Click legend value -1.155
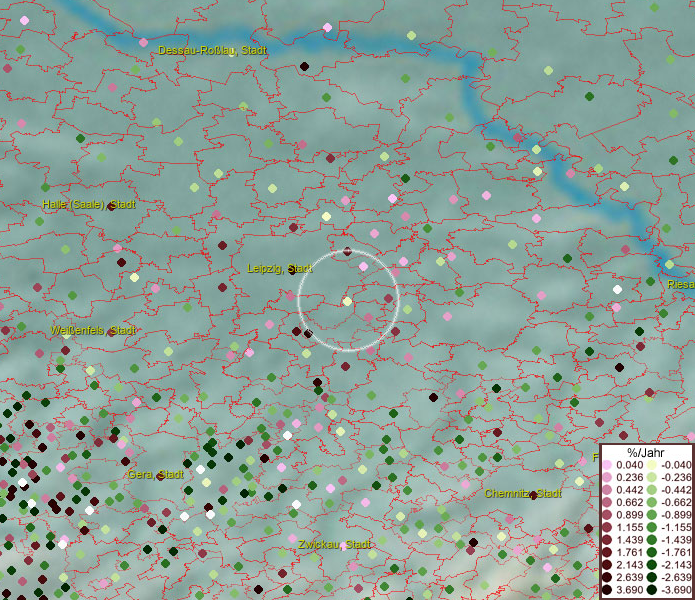The width and height of the screenshot is (695, 600). pos(676,527)
